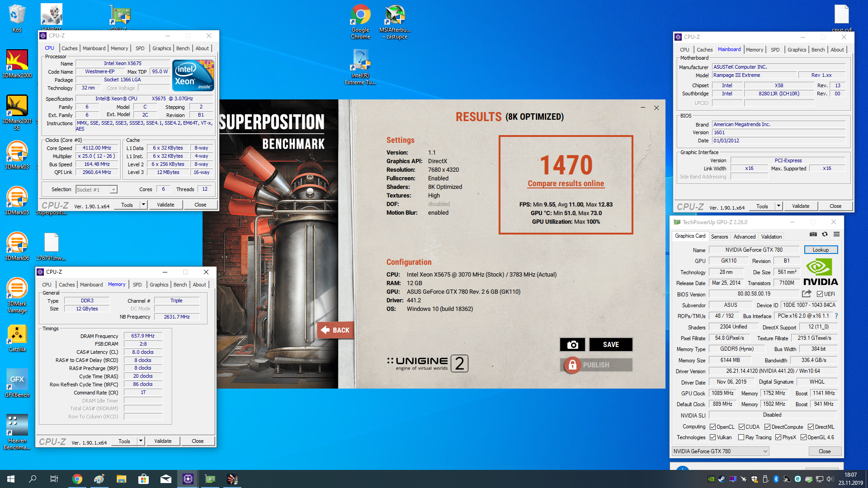Expand Tools dropdown arrow in CPU-Z motherboard window
Image resolution: width=868 pixels, height=488 pixels.
[778, 206]
